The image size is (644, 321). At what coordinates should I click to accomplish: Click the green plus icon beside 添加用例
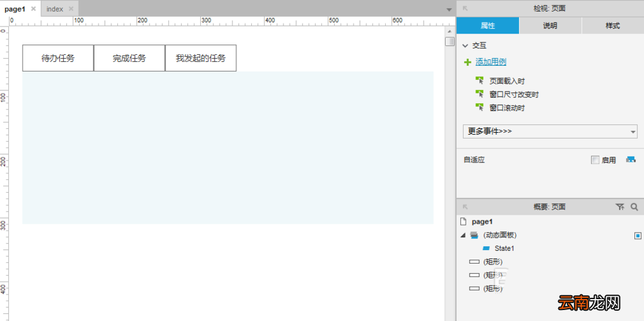468,62
